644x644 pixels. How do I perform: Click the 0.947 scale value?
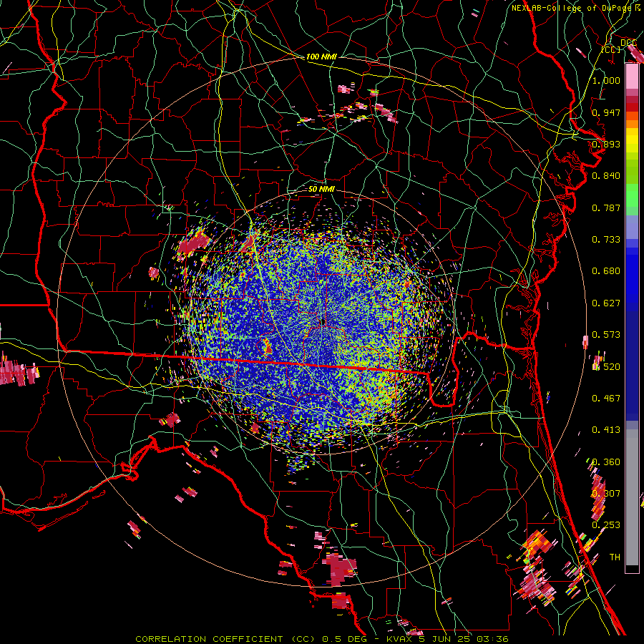point(606,112)
